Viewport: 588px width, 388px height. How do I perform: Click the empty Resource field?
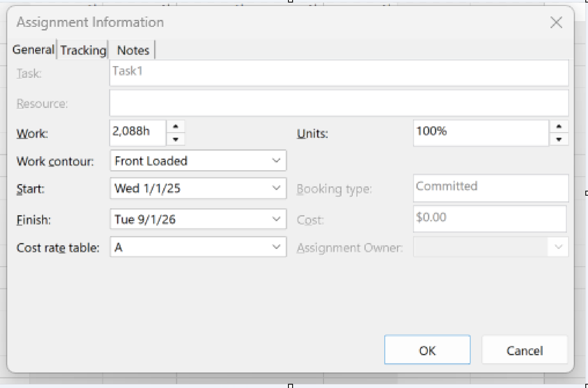(339, 103)
